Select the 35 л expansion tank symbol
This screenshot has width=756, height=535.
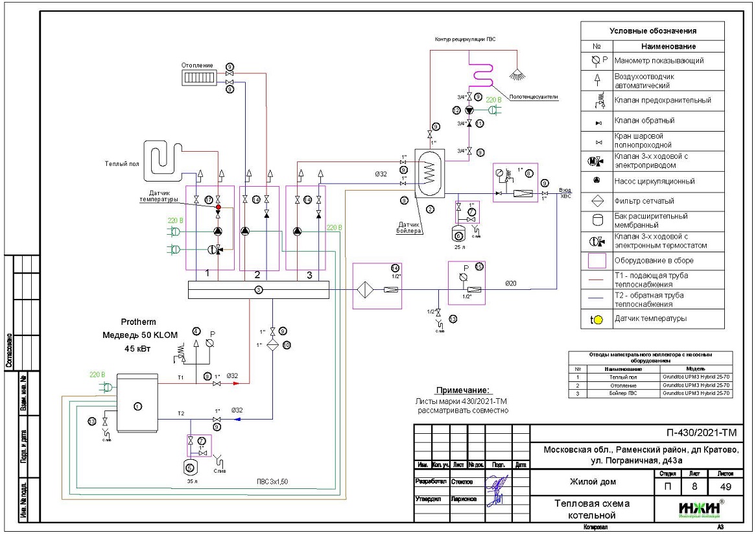pos(189,466)
